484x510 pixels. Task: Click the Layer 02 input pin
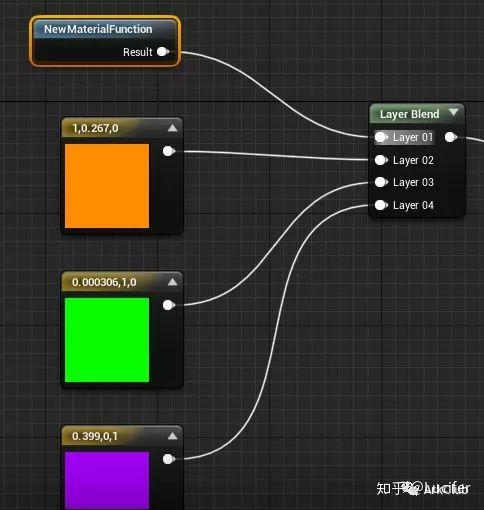point(381,160)
